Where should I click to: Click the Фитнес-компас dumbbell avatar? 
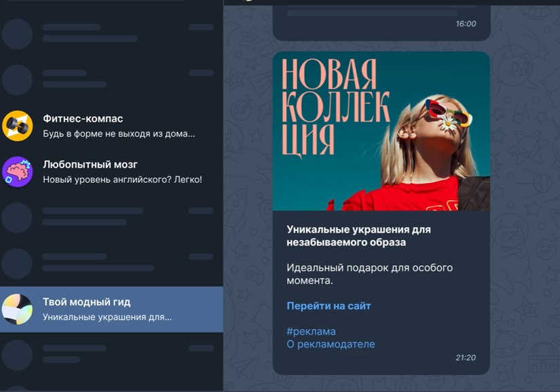tap(17, 126)
